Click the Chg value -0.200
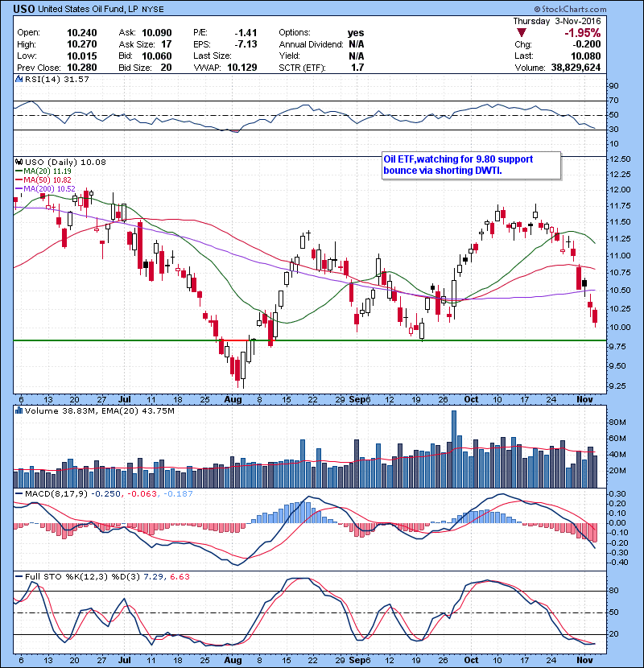The width and height of the screenshot is (644, 668). click(x=587, y=44)
